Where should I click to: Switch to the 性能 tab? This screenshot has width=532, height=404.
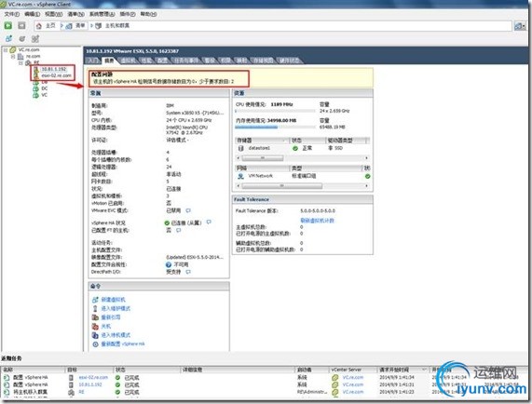click(x=146, y=61)
